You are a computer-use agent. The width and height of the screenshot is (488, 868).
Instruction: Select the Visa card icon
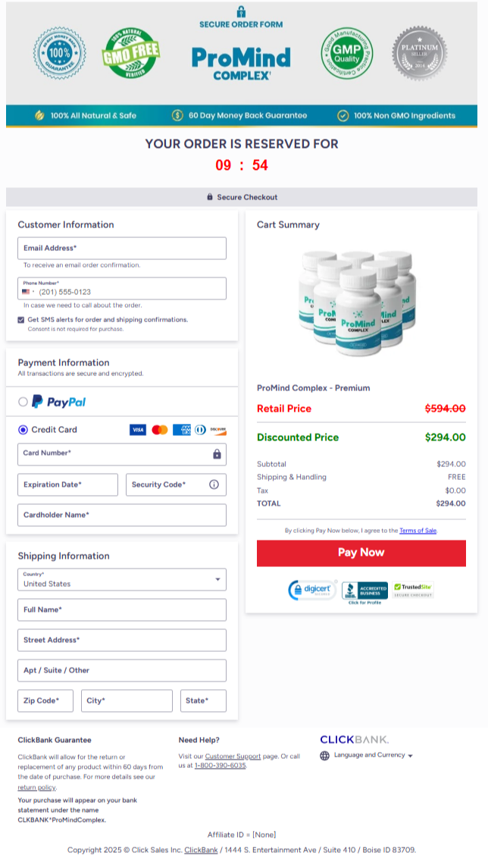point(138,430)
